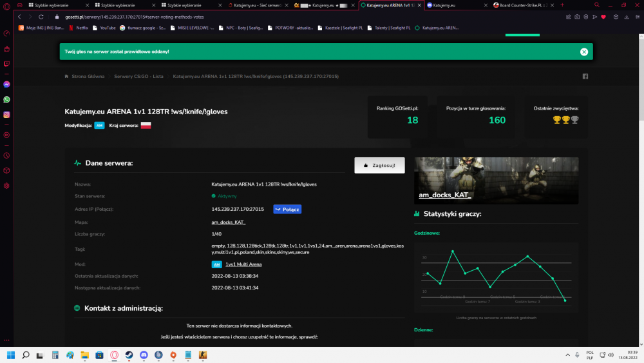Open Netflix bookmark

[79, 28]
